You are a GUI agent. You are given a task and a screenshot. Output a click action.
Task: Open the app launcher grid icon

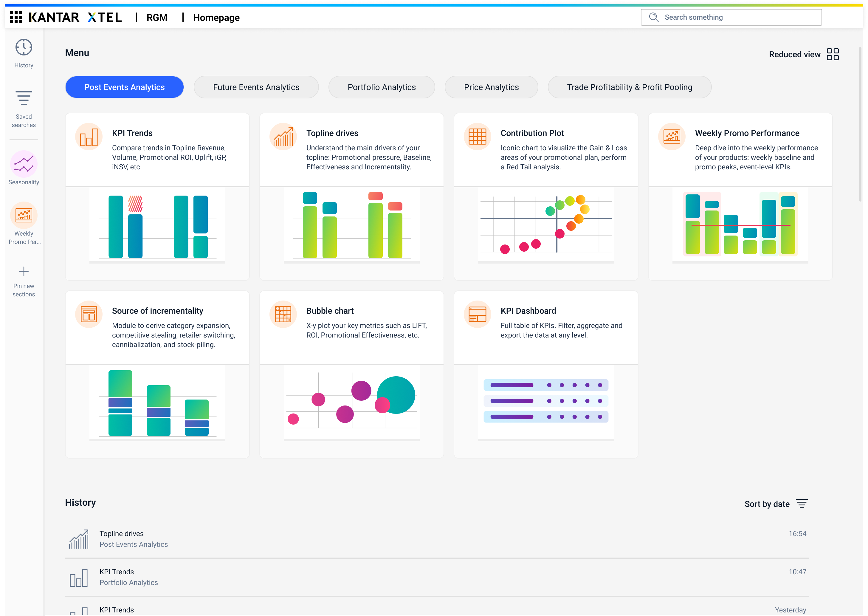(16, 18)
